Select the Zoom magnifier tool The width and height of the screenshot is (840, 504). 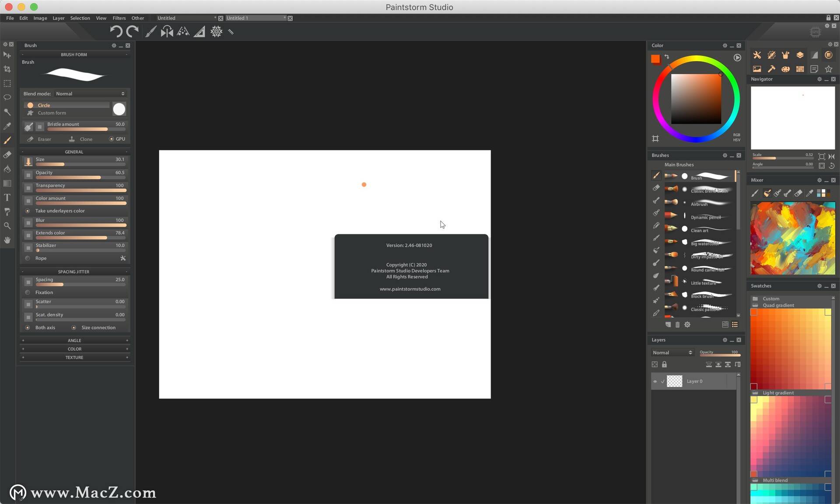point(7,226)
